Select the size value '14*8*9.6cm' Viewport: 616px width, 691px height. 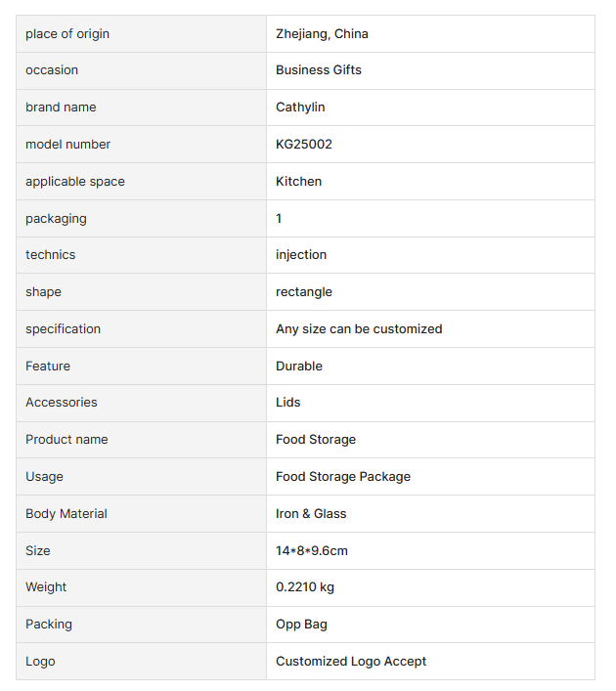311,551
